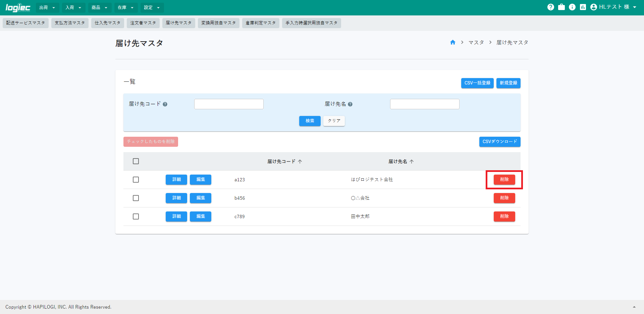Focus the 届け先名 input field

point(425,104)
